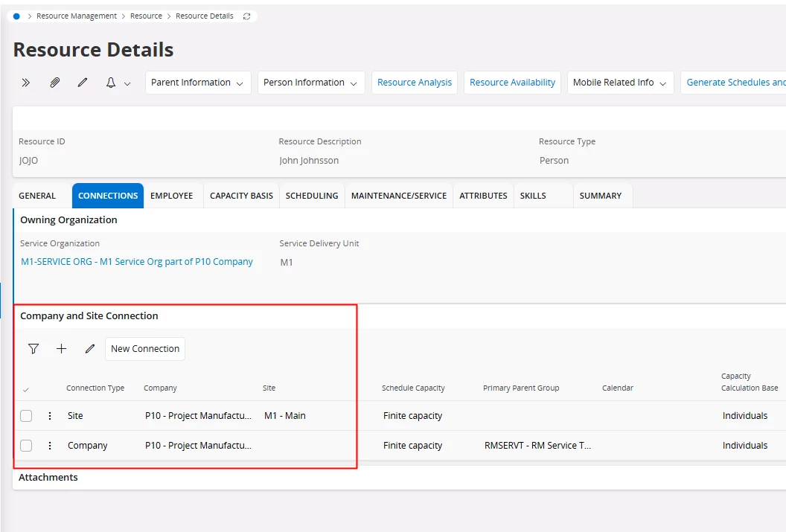The width and height of the screenshot is (786, 532).
Task: Go to the CAPACITY BASIS tab
Action: 242,196
